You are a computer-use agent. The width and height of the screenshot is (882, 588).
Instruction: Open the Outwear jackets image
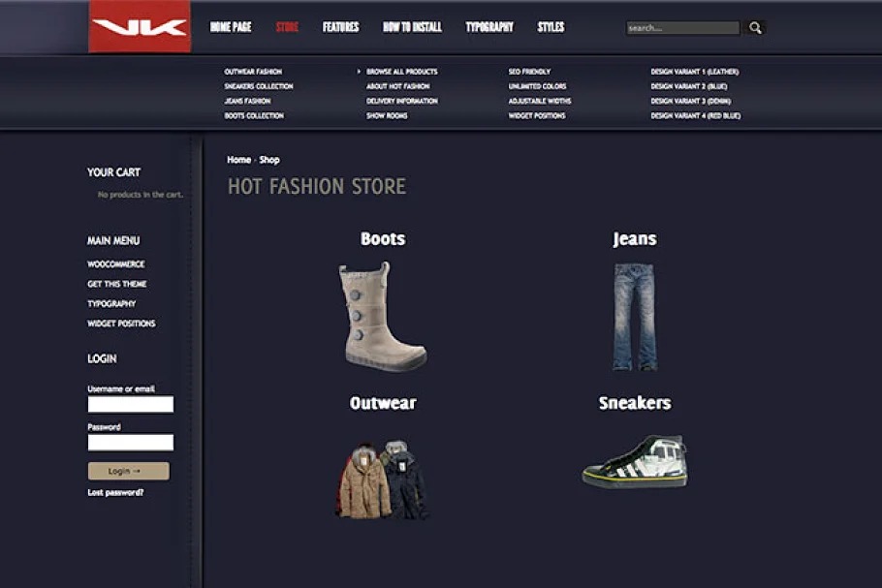[383, 479]
